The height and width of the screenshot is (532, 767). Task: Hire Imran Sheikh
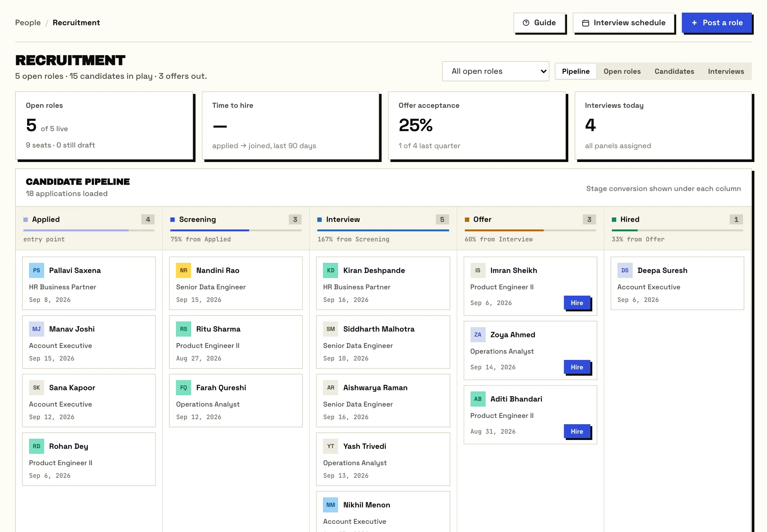577,303
